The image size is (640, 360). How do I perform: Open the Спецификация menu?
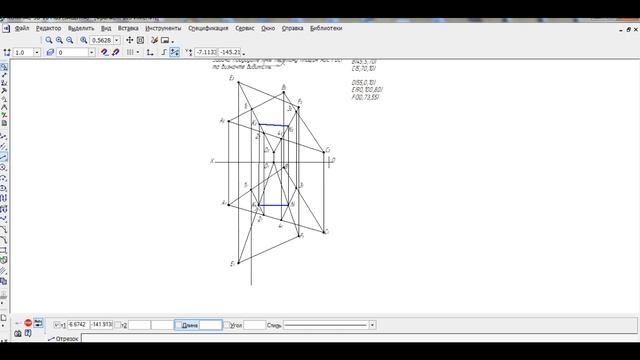(x=208, y=28)
